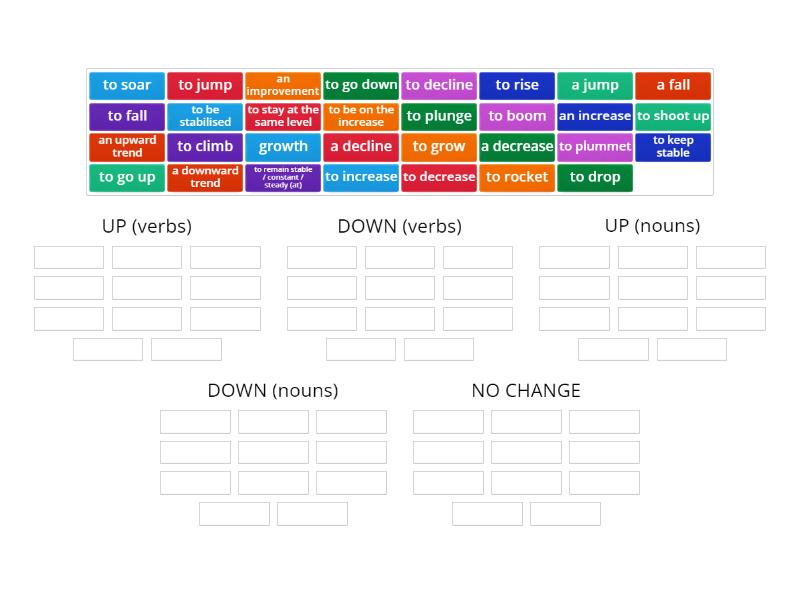Click the "to keep stable" tile
The image size is (800, 600).
click(x=673, y=146)
